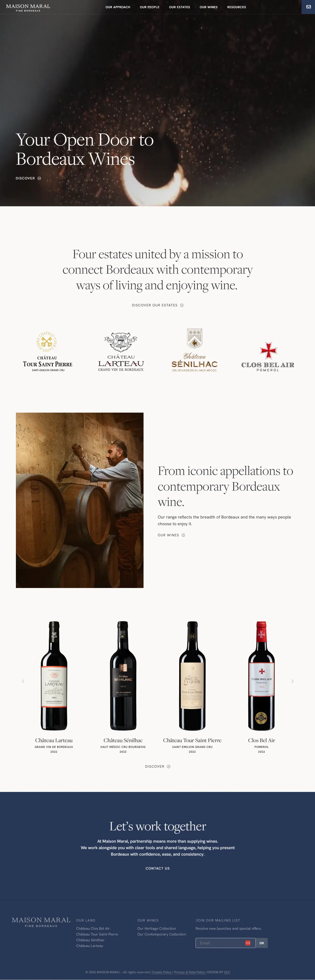Click the Château Tour Saint Pierre logo

[x=48, y=351]
